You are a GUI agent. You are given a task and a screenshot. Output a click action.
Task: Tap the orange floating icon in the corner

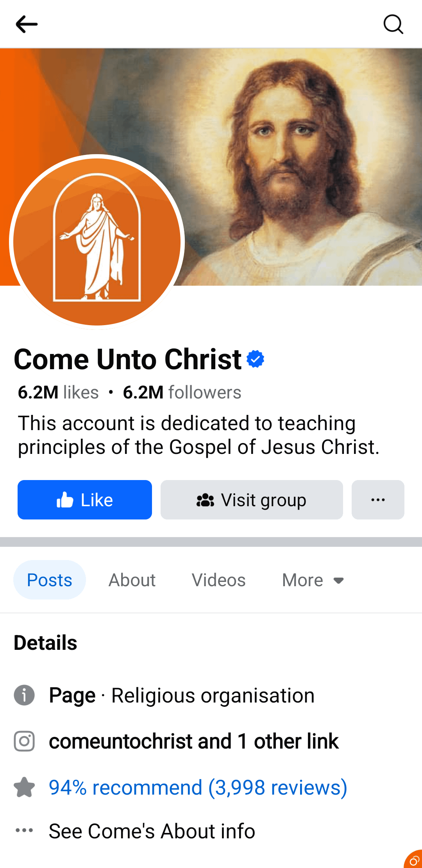pyautogui.click(x=413, y=859)
